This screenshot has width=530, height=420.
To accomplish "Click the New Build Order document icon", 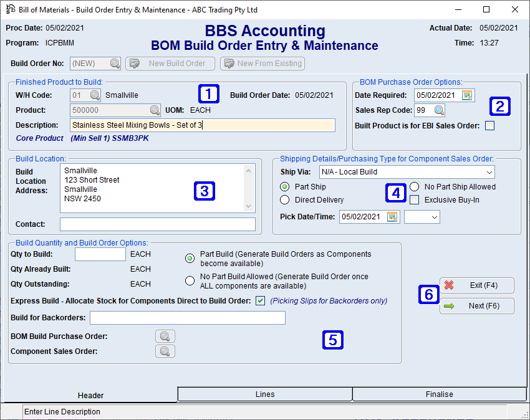I will (x=134, y=63).
